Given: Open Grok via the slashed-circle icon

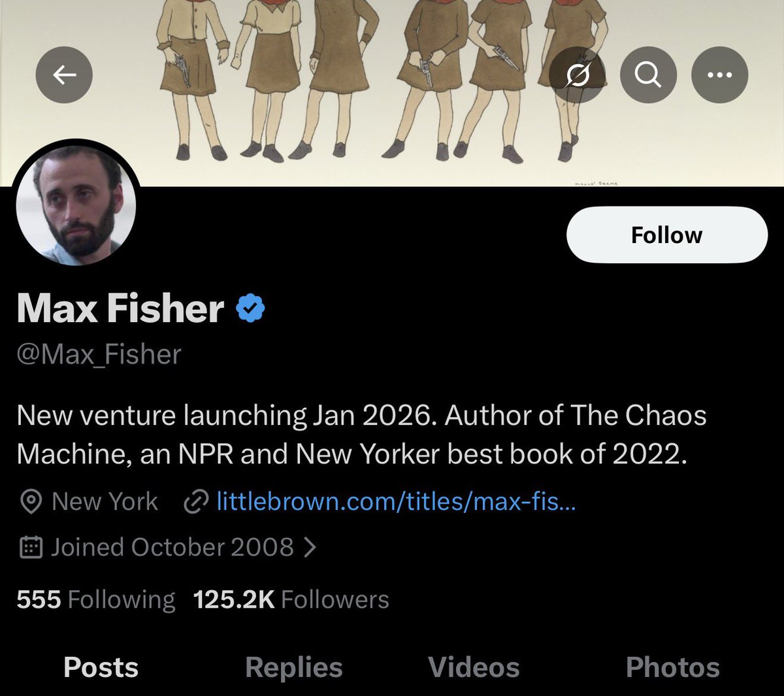Looking at the screenshot, I should pyautogui.click(x=577, y=75).
